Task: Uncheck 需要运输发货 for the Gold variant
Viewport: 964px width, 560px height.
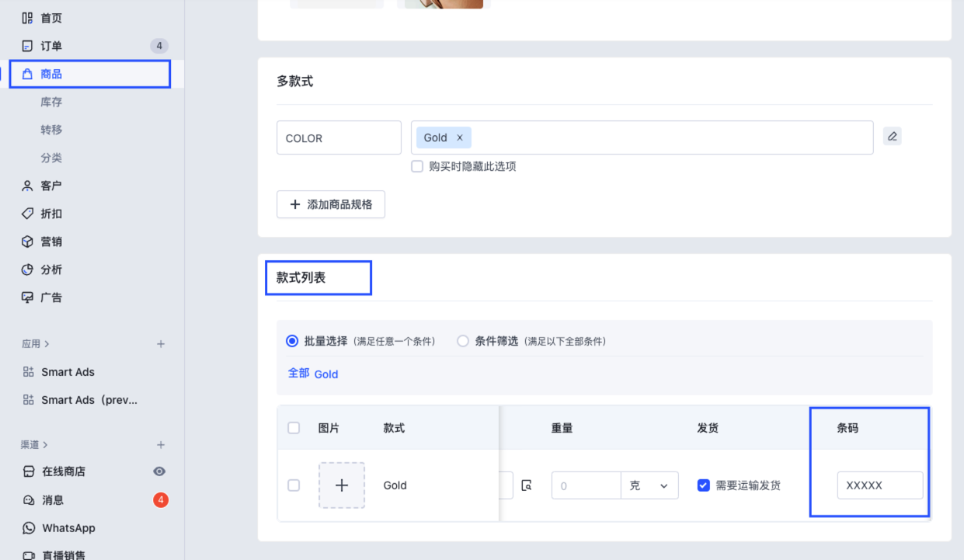Action: 703,485
